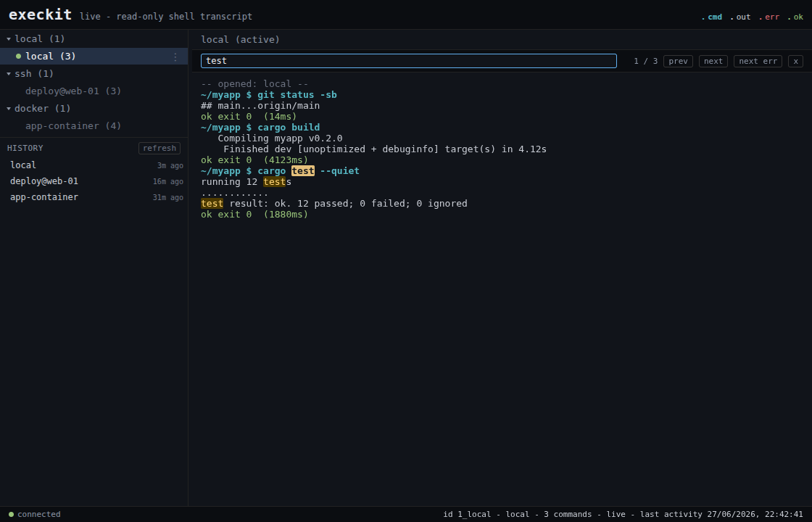The height and width of the screenshot is (522, 812).
Task: Toggle the cmd legend filter
Action: (x=711, y=17)
